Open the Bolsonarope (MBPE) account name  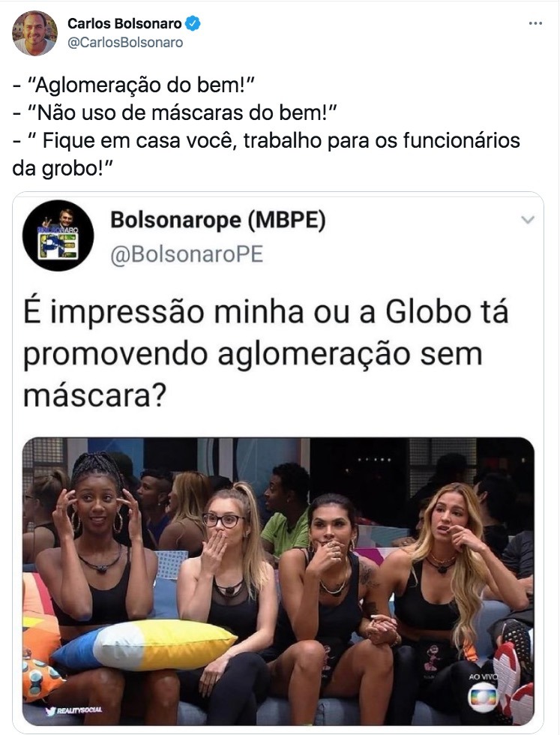(x=218, y=219)
